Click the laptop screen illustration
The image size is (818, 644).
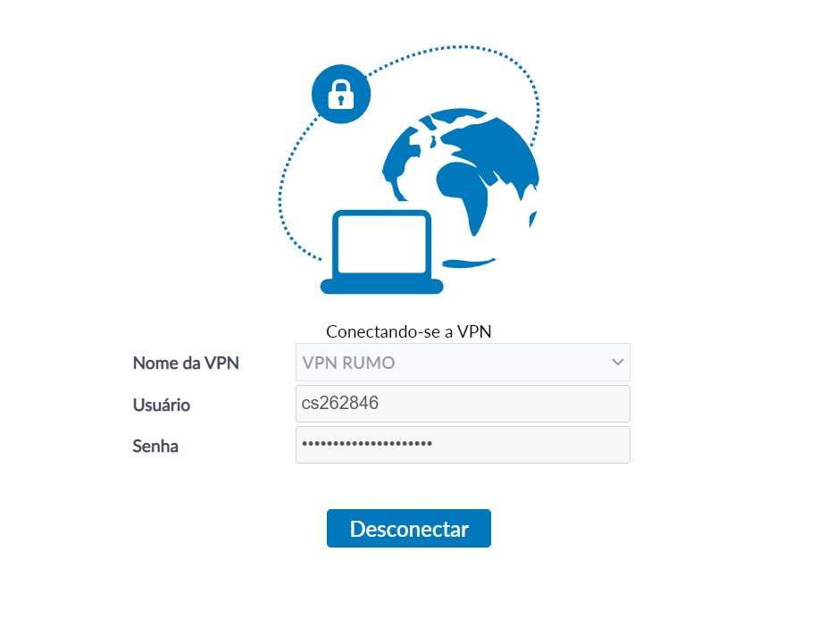click(382, 244)
